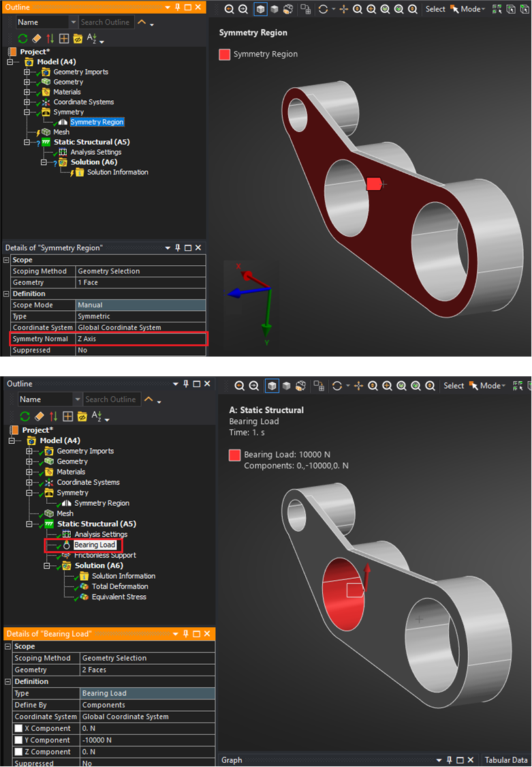
Task: Open the Mode dropdown in Bearing Load window toolbar
Action: 492,386
